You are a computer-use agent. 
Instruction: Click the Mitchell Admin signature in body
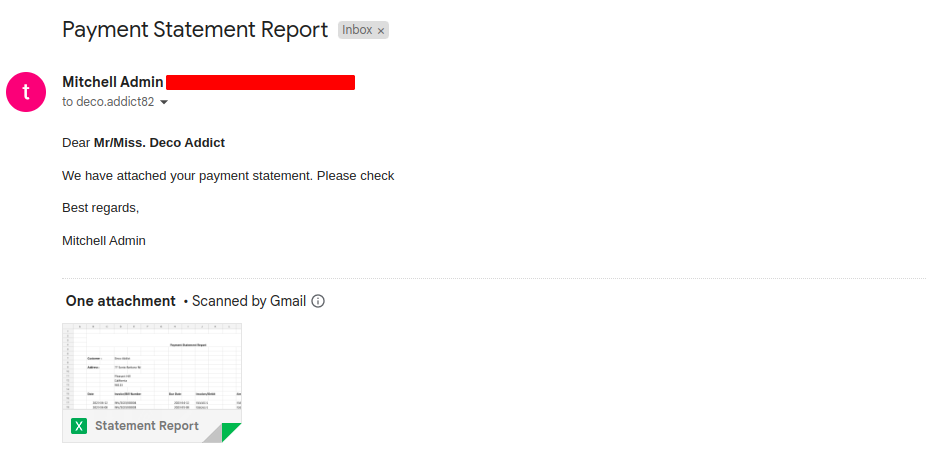coord(104,241)
